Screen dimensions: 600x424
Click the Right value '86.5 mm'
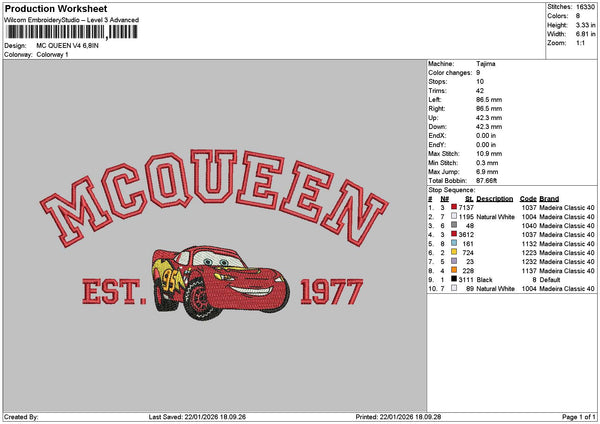click(x=489, y=109)
